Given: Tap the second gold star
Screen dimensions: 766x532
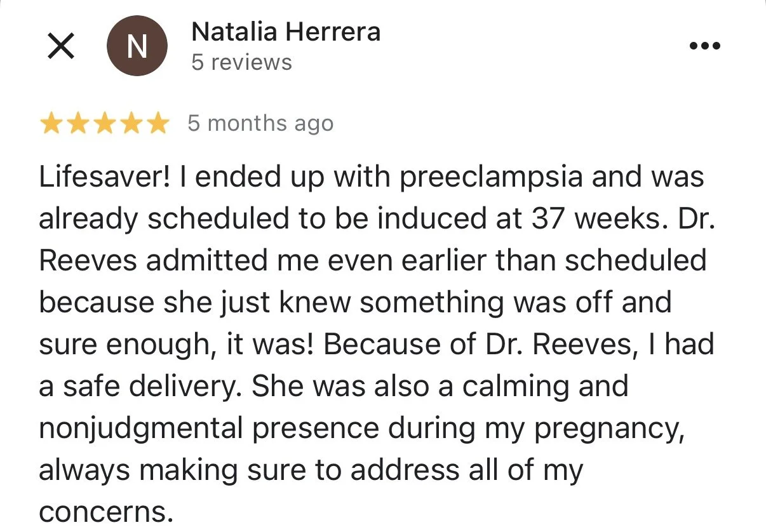Looking at the screenshot, I should coord(77,124).
